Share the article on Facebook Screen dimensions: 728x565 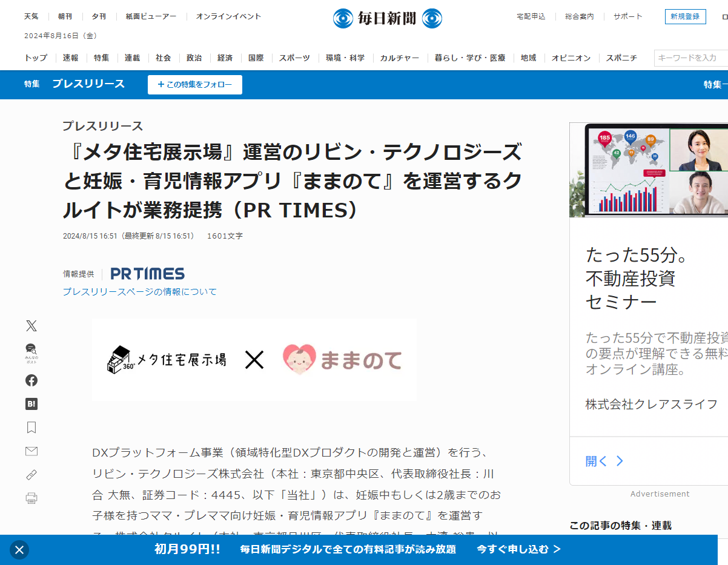[x=31, y=380]
